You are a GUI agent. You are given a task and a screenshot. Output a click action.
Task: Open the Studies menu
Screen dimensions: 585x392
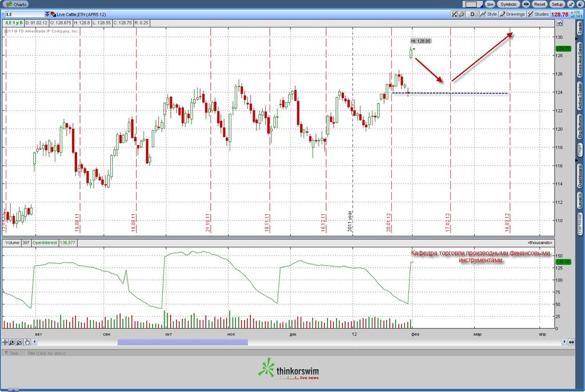(x=538, y=14)
